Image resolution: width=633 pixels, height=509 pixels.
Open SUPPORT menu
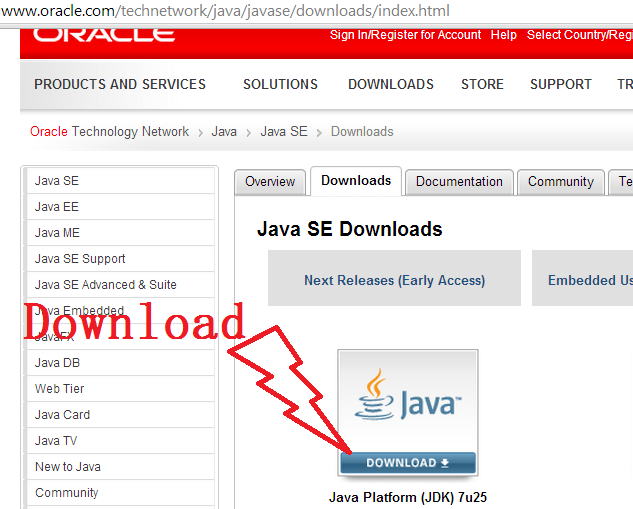[x=561, y=84]
